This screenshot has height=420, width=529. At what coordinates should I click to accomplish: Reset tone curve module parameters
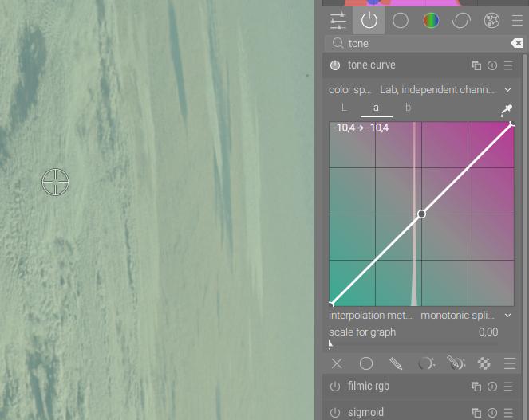tap(492, 65)
